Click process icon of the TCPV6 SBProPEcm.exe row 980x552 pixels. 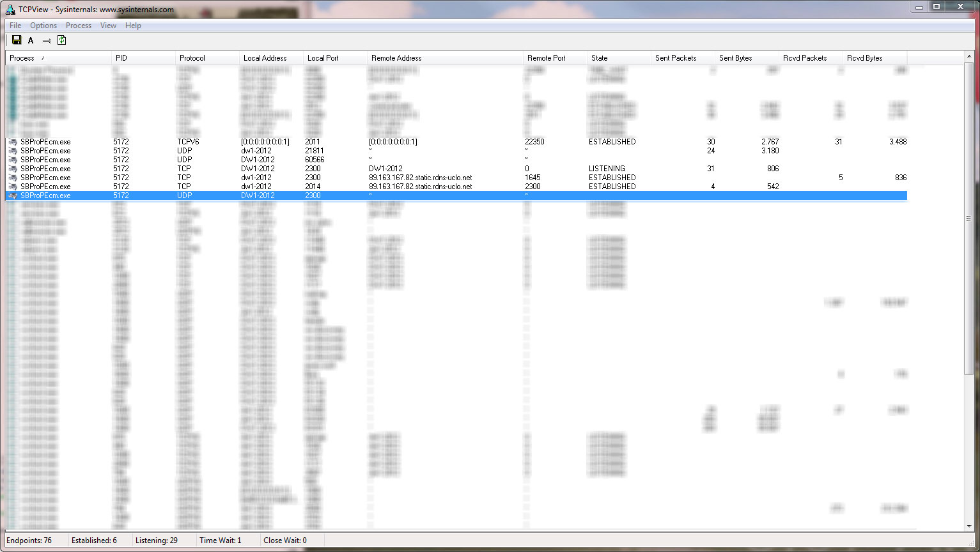(13, 142)
